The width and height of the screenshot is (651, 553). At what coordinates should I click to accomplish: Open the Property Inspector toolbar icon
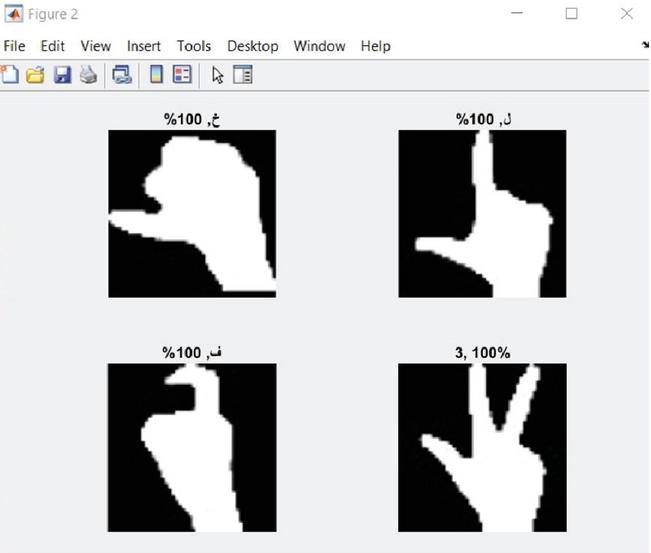[x=242, y=75]
